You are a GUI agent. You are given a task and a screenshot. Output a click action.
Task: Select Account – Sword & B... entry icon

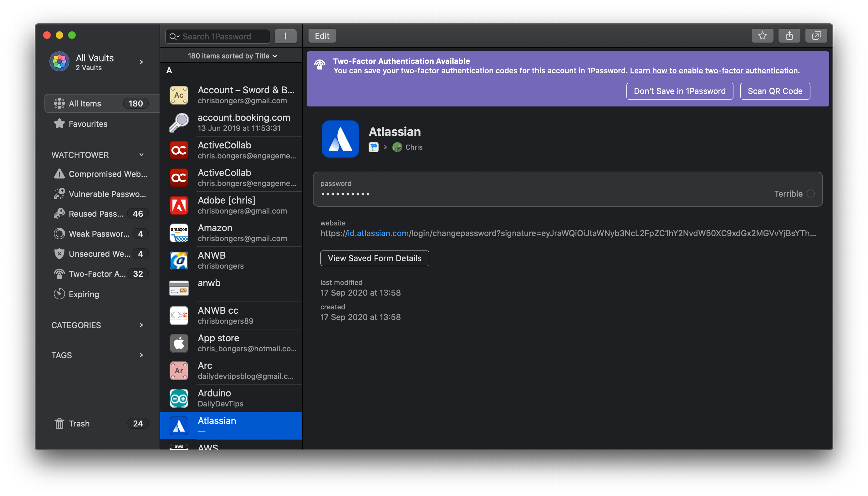[x=179, y=95]
